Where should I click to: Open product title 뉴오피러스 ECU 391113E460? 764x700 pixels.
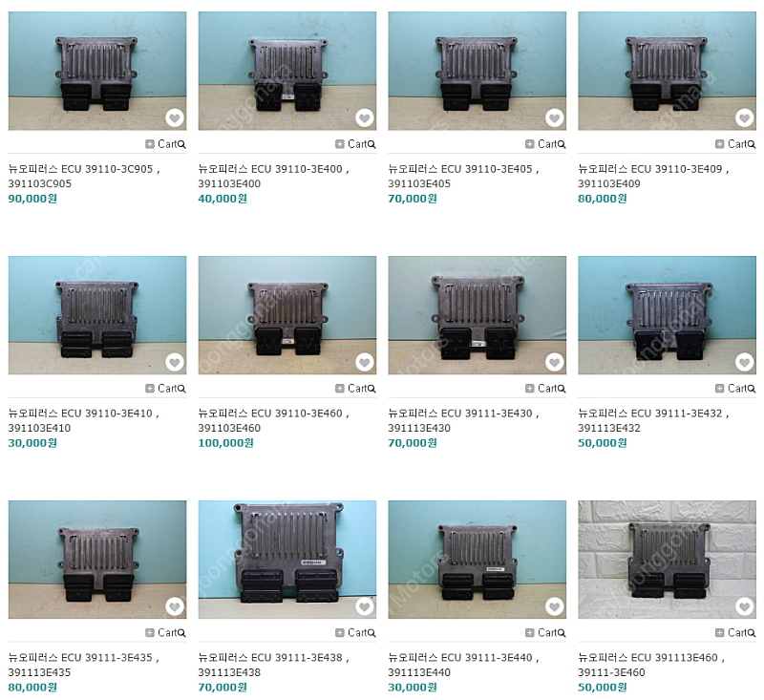[x=651, y=665]
